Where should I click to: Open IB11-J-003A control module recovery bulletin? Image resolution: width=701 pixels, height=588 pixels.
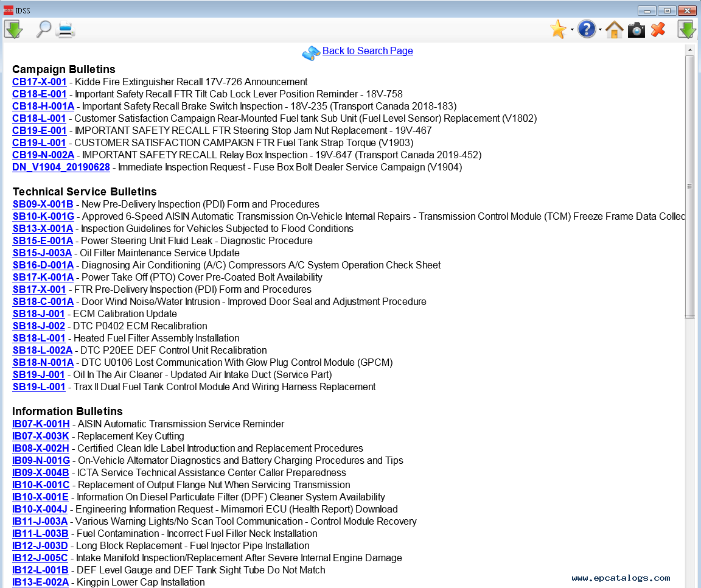click(40, 522)
